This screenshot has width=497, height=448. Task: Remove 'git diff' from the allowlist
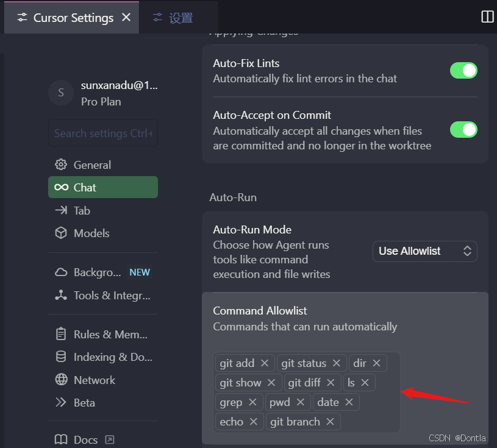(x=331, y=383)
